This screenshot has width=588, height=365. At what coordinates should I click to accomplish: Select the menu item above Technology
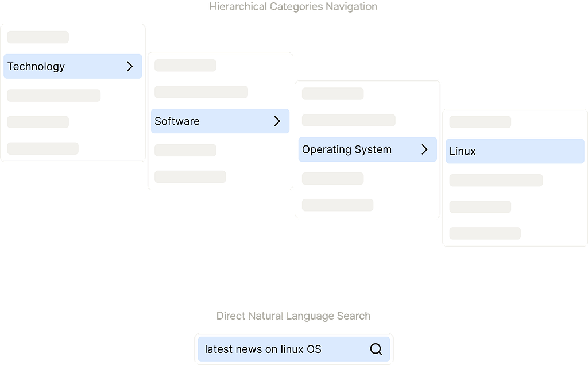click(x=37, y=36)
